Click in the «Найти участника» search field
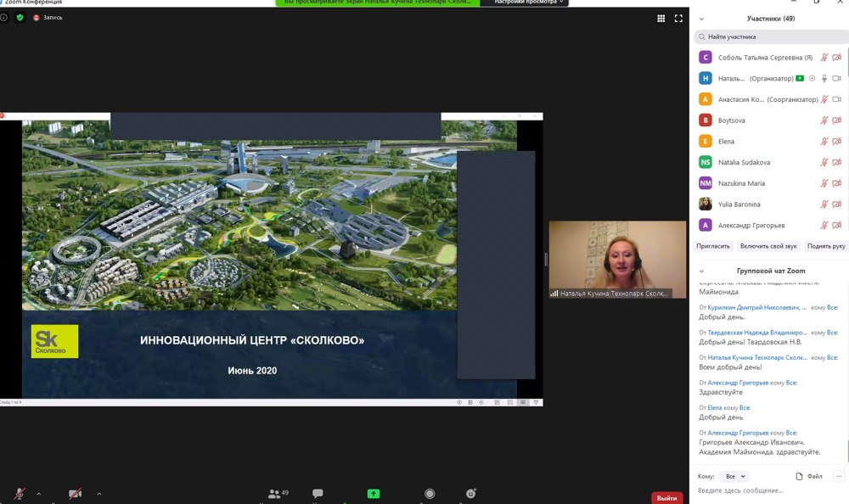The height and width of the screenshot is (504, 849). (x=773, y=36)
